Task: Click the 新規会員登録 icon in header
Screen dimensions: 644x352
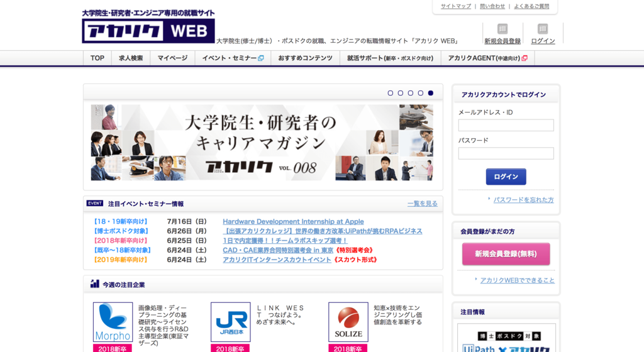Action: (502, 29)
